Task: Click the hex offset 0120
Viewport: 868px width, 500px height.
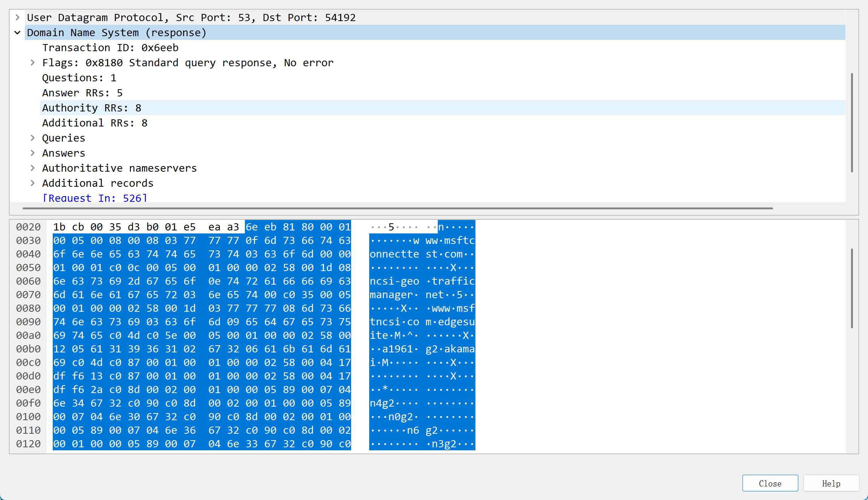Action: 28,444
